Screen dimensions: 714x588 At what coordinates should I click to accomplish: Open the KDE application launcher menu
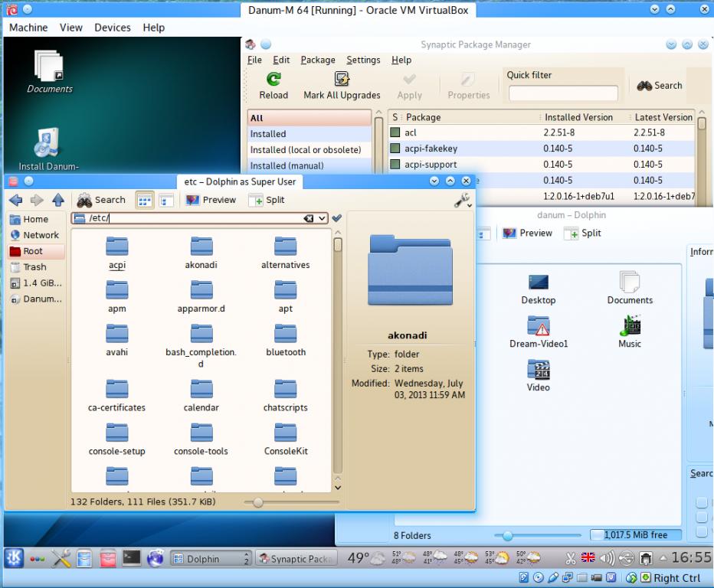[15, 558]
